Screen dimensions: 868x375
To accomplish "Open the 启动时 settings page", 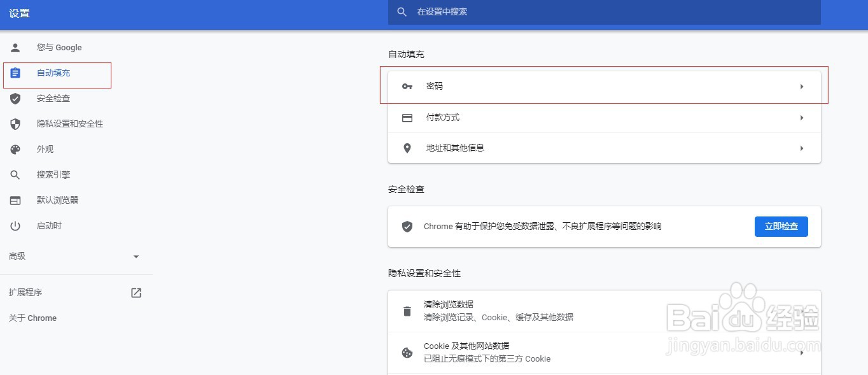I will pos(49,225).
